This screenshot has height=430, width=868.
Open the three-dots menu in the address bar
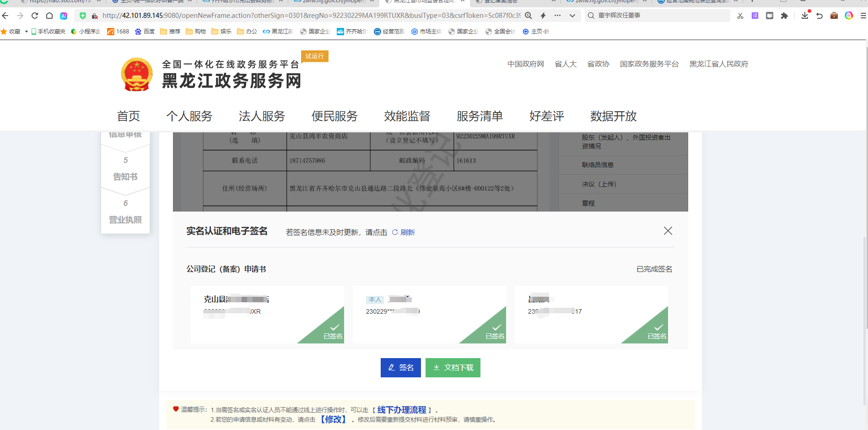tap(557, 16)
